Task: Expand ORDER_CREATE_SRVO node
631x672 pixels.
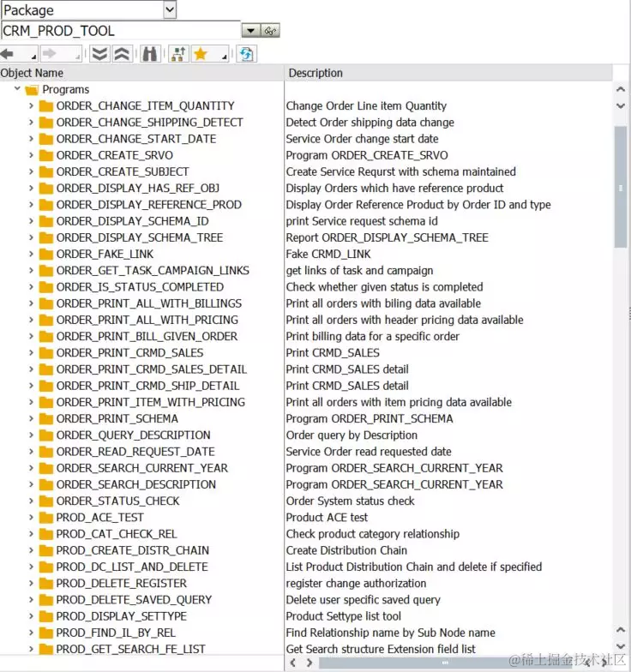Action: [31, 154]
